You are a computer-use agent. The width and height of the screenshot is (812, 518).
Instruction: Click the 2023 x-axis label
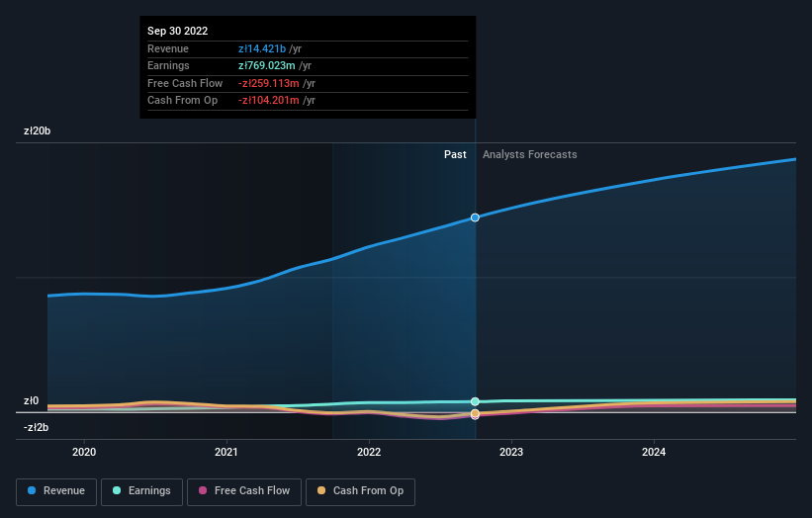[x=511, y=452]
